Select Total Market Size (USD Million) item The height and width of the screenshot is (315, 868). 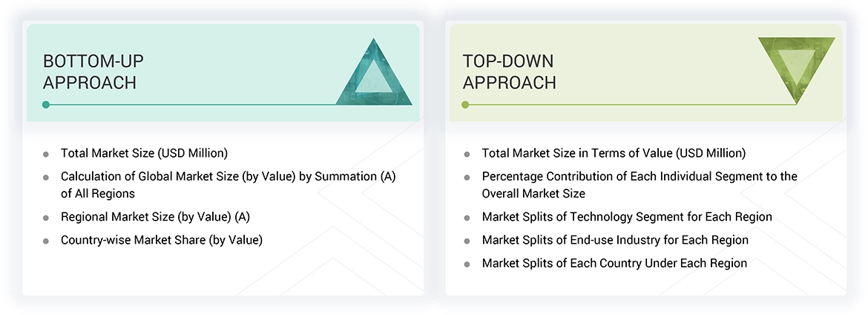(144, 153)
